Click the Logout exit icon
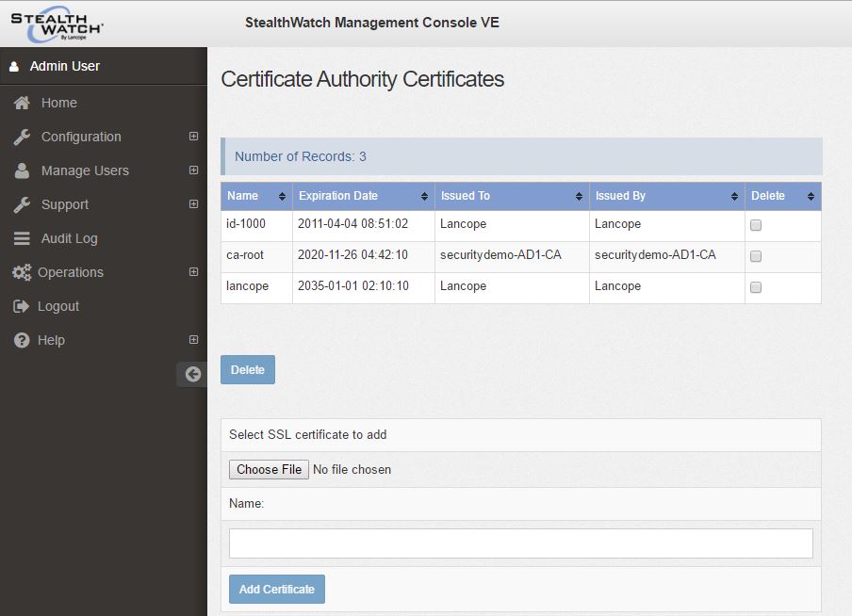Screen dimensions: 852x616 pyautogui.click(x=21, y=306)
